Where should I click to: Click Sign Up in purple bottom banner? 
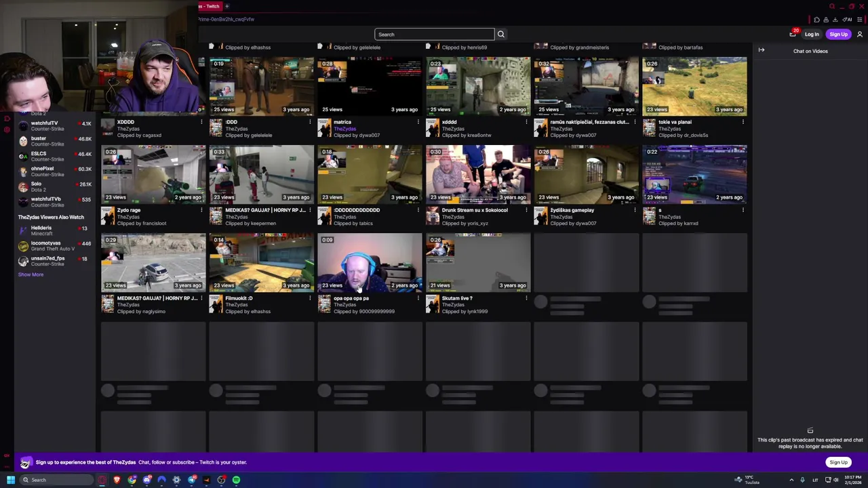click(838, 462)
